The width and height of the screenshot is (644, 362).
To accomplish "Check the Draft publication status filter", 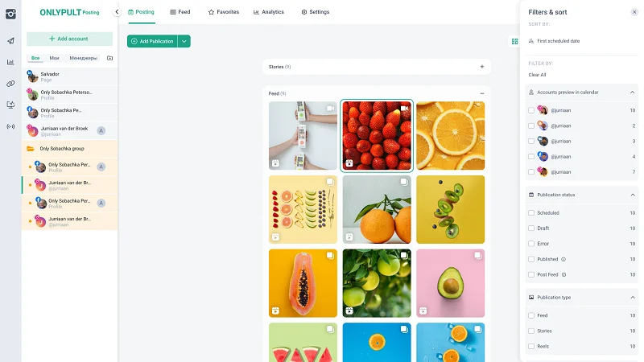I will point(531,228).
